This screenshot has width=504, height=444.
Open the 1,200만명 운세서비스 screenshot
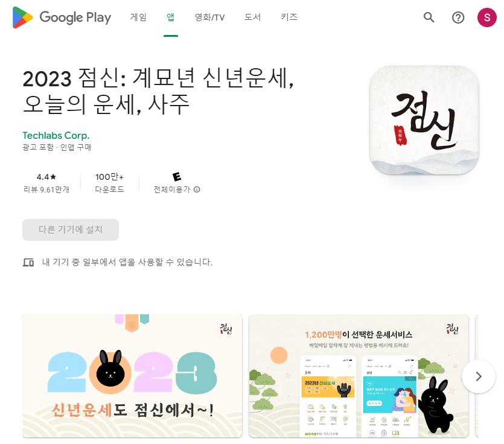359,376
